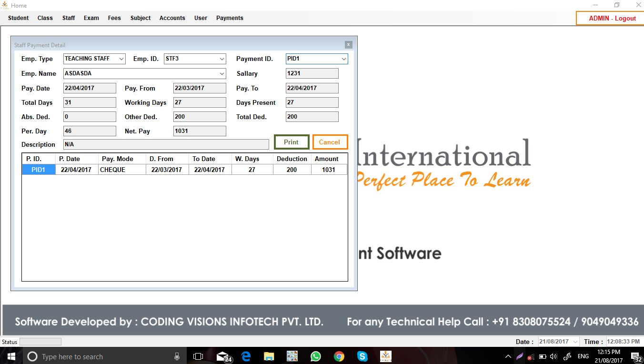Open the Mail app in taskbar
Image resolution: width=644 pixels, height=364 pixels.
point(222,356)
